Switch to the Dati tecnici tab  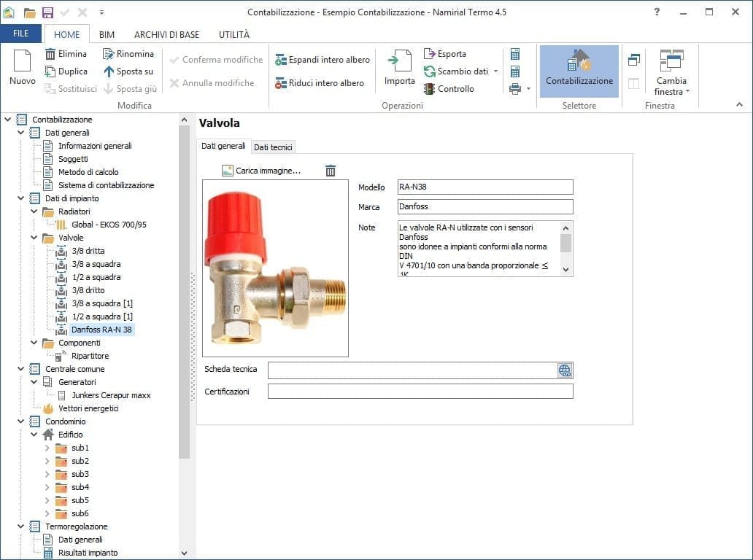[x=273, y=147]
